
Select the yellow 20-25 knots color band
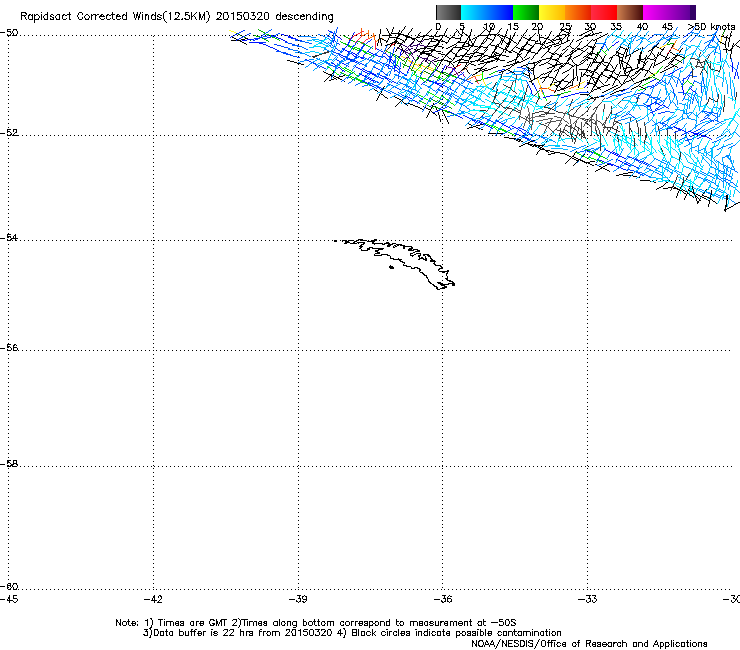(x=552, y=12)
